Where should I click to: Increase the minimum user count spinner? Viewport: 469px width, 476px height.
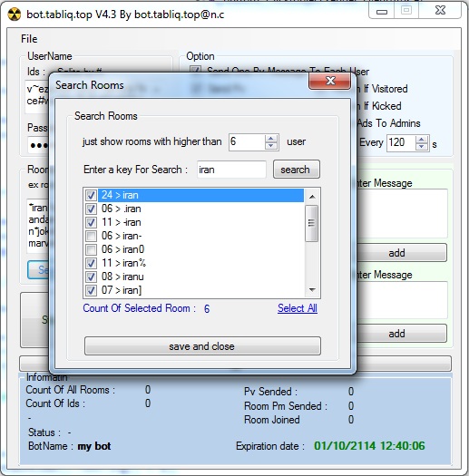271,138
